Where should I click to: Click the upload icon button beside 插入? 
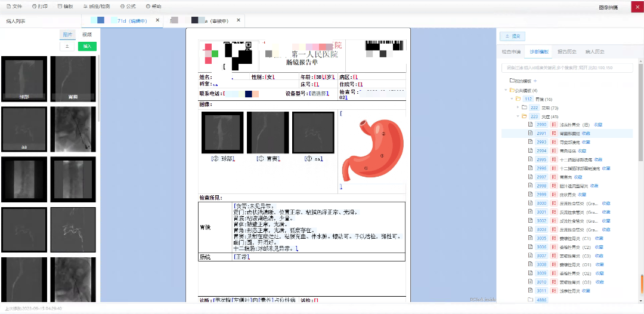coord(67,47)
